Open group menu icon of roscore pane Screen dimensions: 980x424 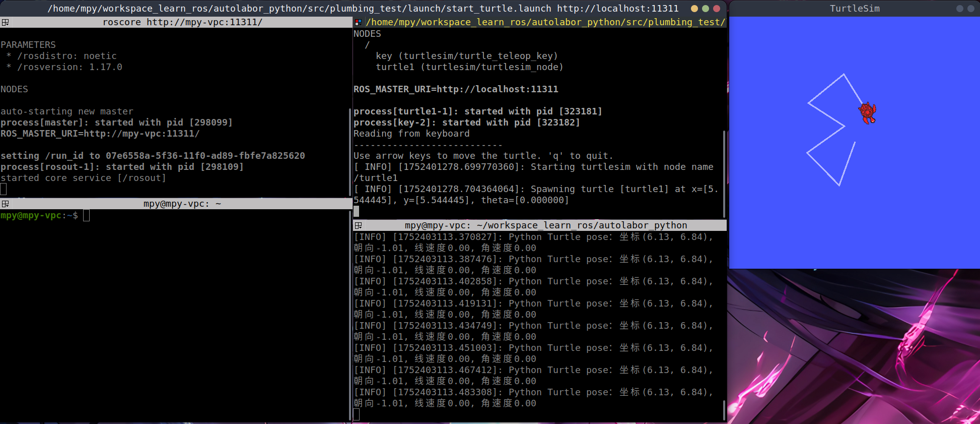pos(6,22)
